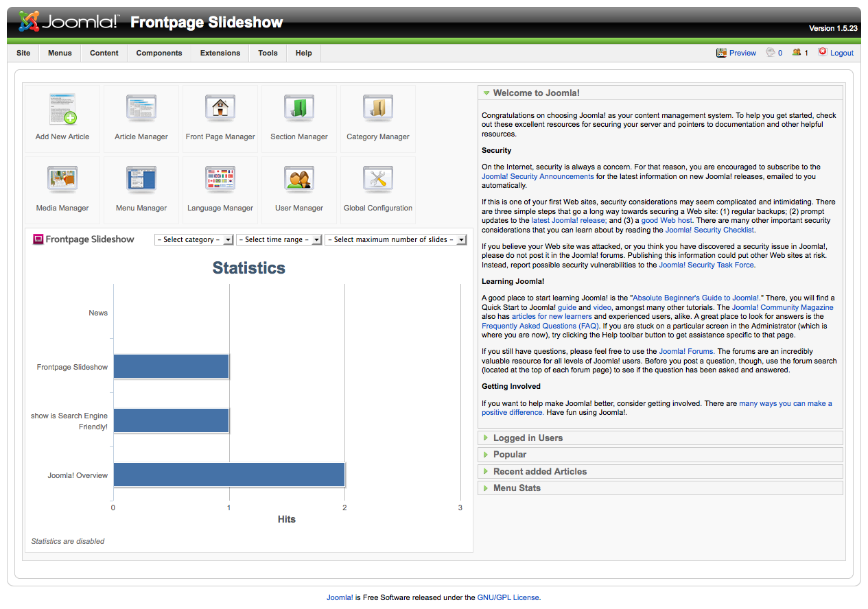The width and height of the screenshot is (868, 609).
Task: Open the Components menu
Action: tap(159, 53)
